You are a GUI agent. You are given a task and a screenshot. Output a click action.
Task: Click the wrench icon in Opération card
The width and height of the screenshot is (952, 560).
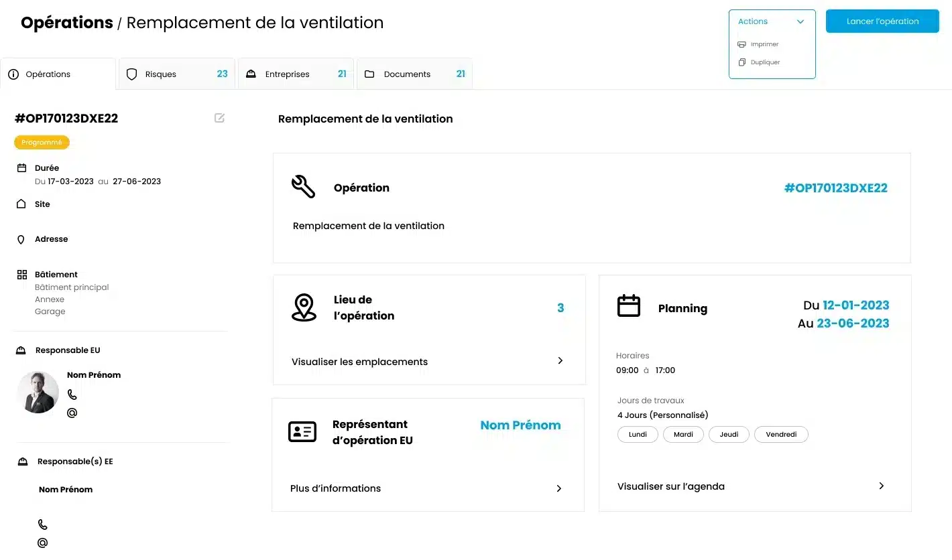303,187
